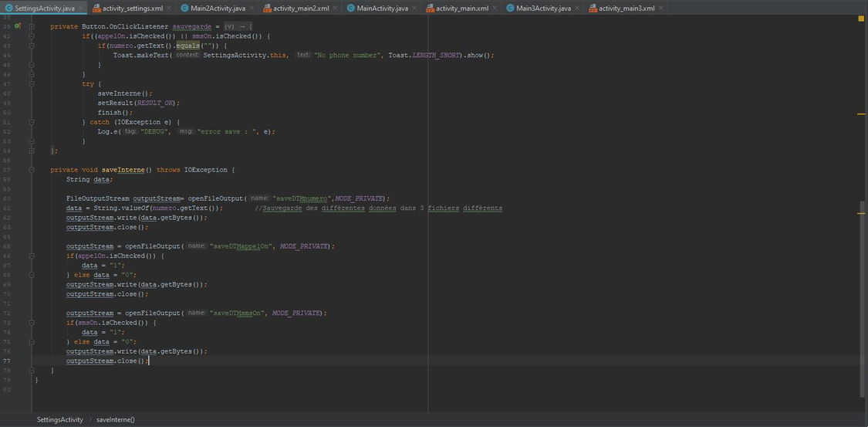The image size is (868, 427).
Task: Click the gutter override icon on line 39
Action: [18, 26]
